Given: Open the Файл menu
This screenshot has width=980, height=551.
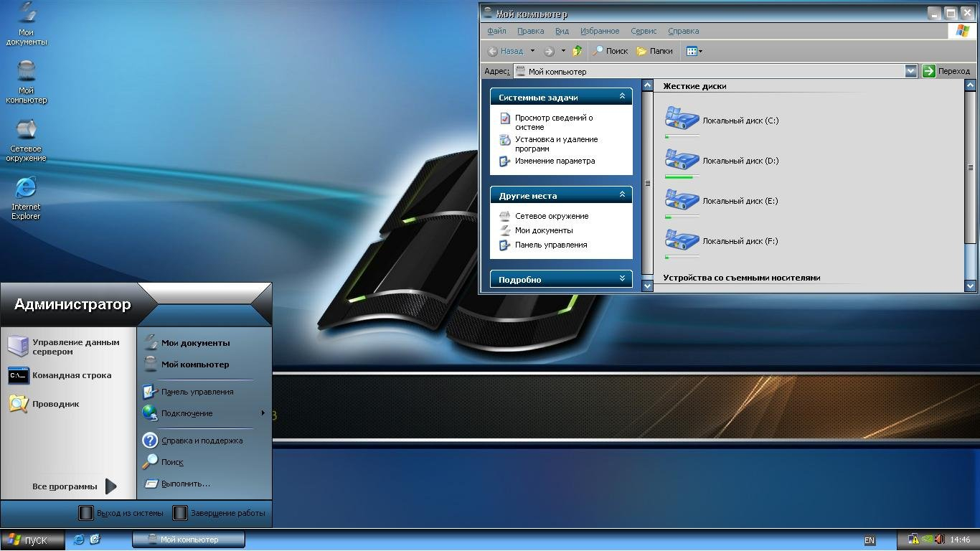Looking at the screenshot, I should point(496,31).
